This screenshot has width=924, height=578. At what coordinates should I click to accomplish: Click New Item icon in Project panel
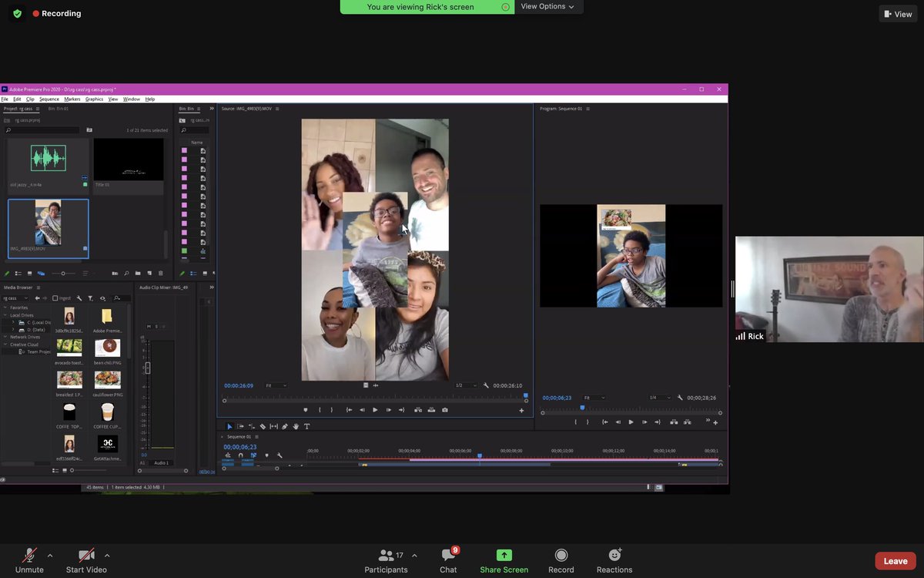click(x=149, y=274)
